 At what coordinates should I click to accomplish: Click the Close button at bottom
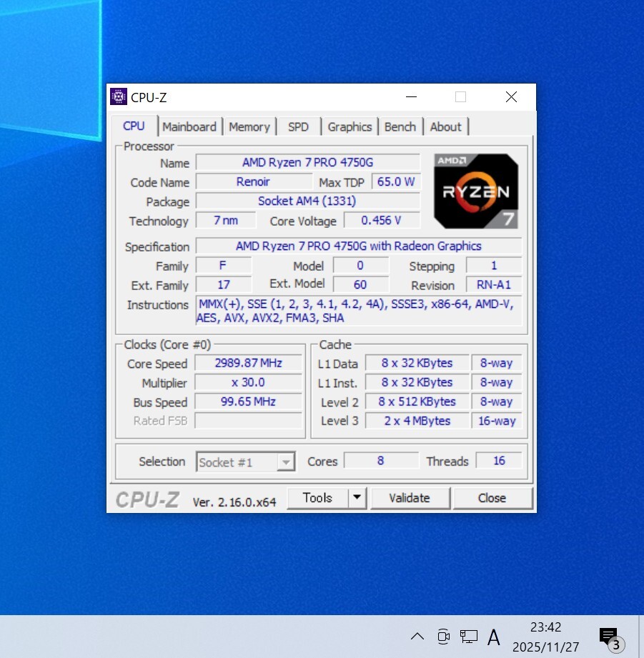point(492,498)
